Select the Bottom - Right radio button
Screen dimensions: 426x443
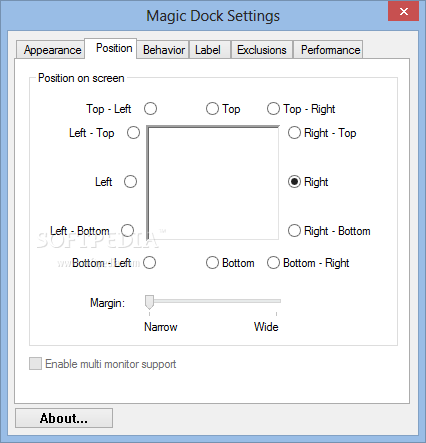273,263
